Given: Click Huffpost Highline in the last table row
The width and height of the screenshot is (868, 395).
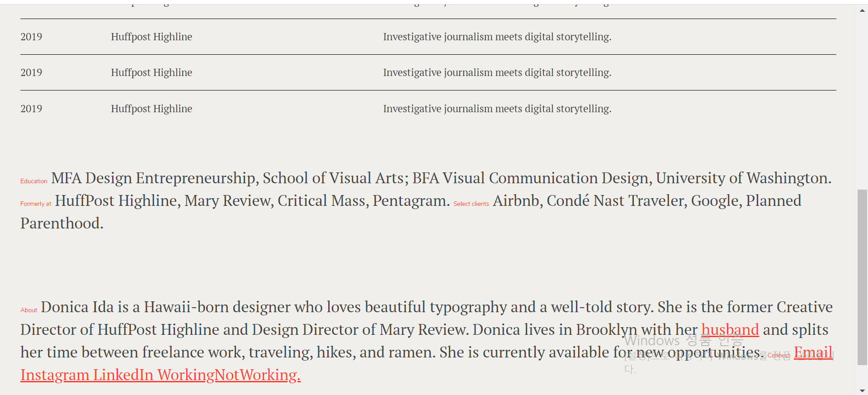Looking at the screenshot, I should tap(151, 109).
